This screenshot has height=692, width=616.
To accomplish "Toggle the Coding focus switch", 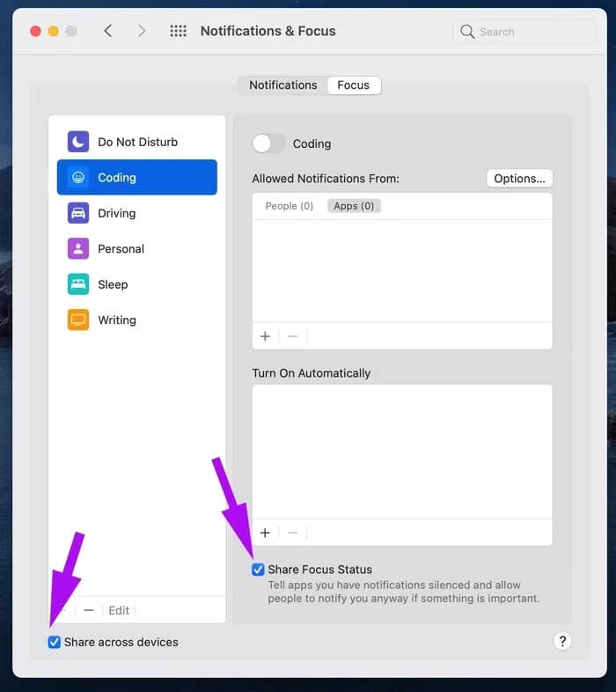I will [x=268, y=144].
